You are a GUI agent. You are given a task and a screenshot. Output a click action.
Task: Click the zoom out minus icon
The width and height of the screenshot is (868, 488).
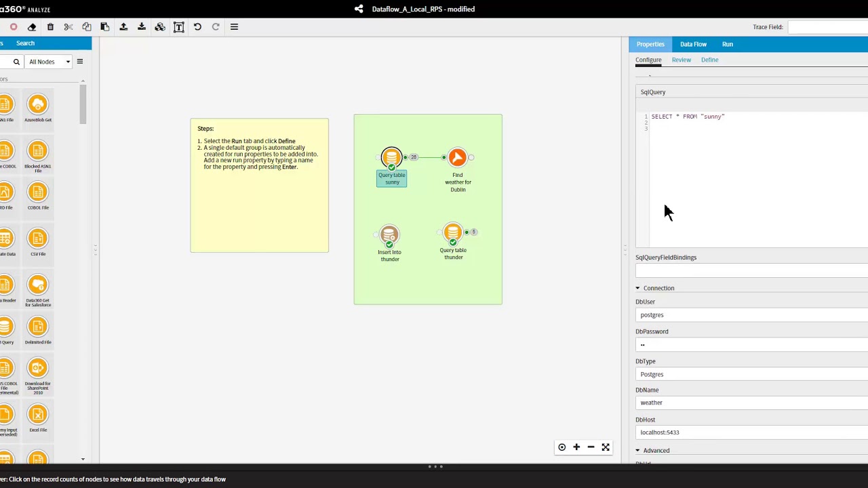[x=591, y=447]
